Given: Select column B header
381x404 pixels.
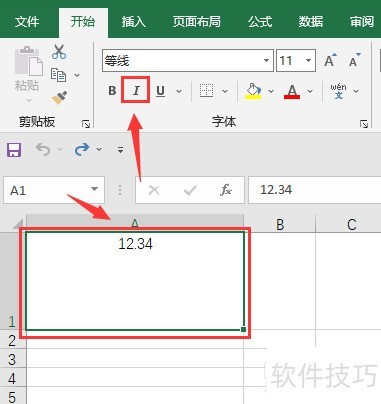Looking at the screenshot, I should [x=280, y=224].
